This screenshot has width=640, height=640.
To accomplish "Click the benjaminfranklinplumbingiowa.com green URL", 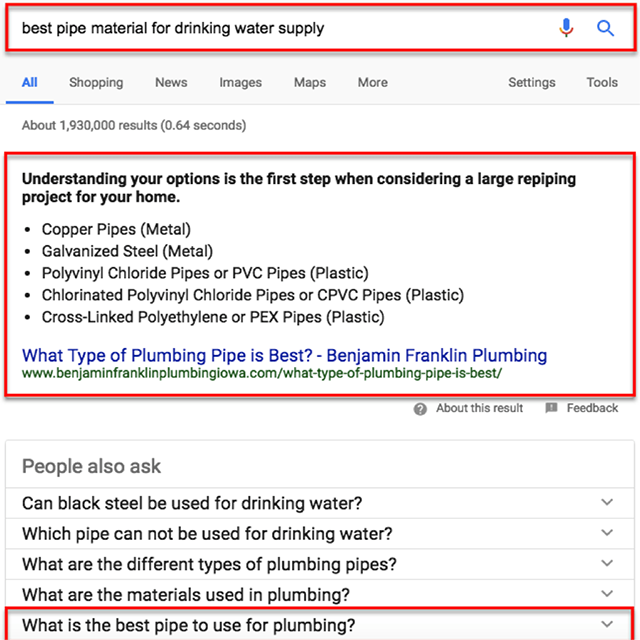I will pyautogui.click(x=261, y=374).
